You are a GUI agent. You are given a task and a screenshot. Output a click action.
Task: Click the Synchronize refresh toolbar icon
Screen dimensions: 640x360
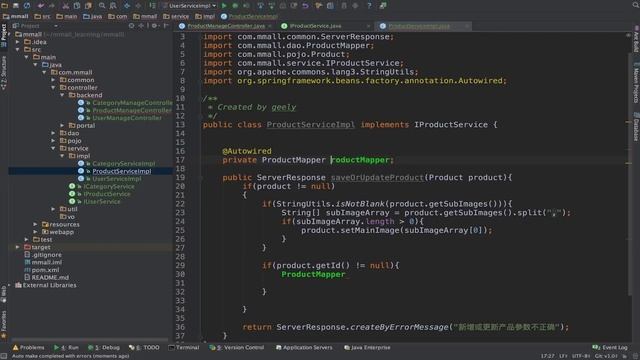(x=27, y=6)
